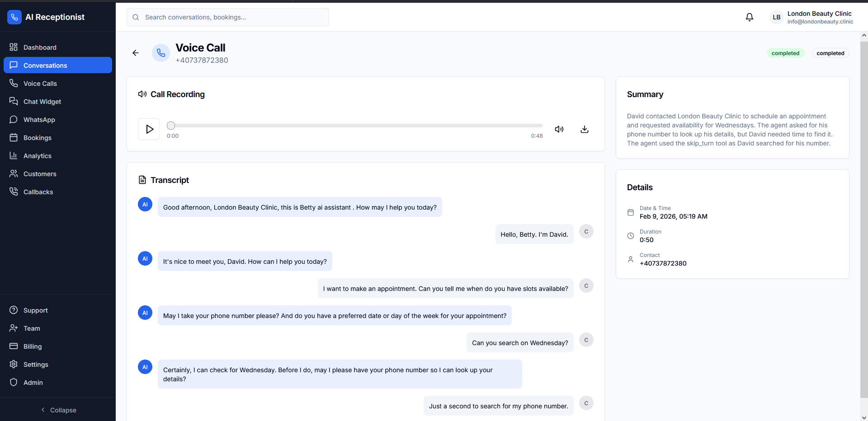Click the search conversations field
868x421 pixels.
click(227, 17)
